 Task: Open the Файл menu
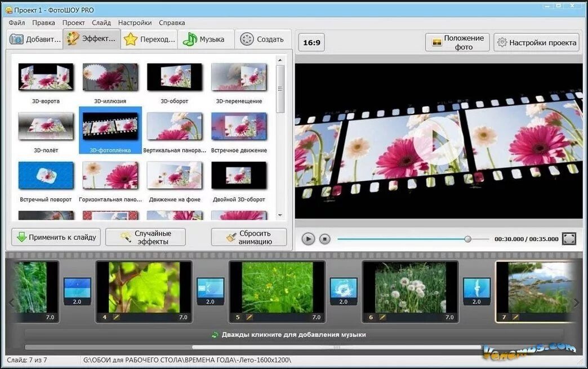16,23
